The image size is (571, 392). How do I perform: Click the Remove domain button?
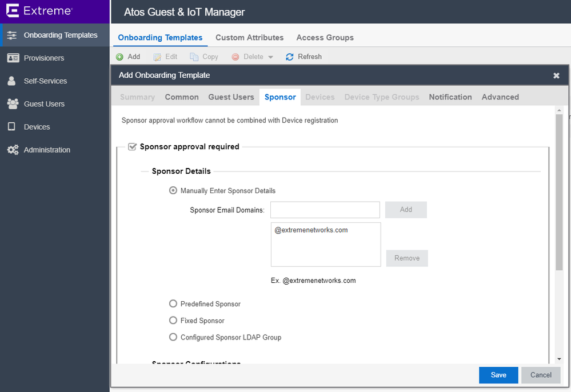pyautogui.click(x=407, y=258)
